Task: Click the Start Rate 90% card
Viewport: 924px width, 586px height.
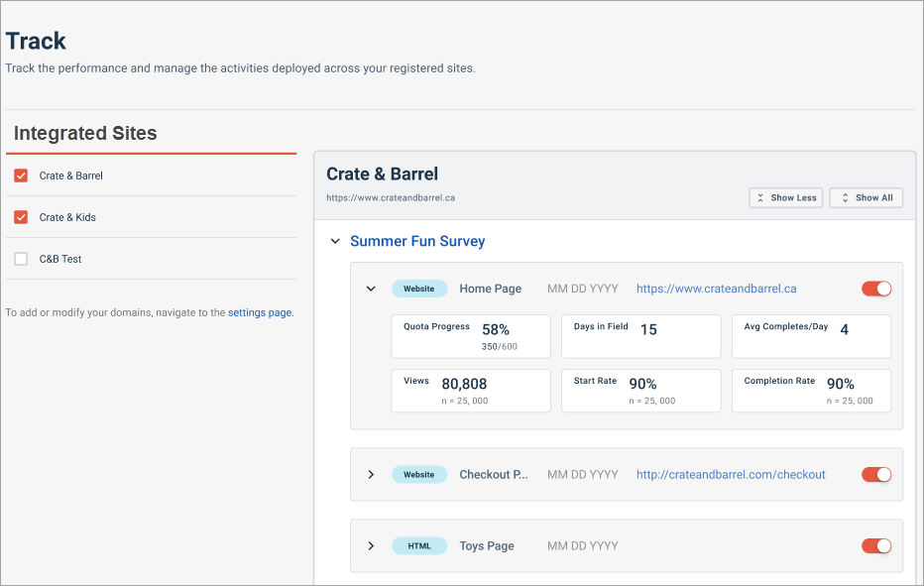Action: [641, 391]
